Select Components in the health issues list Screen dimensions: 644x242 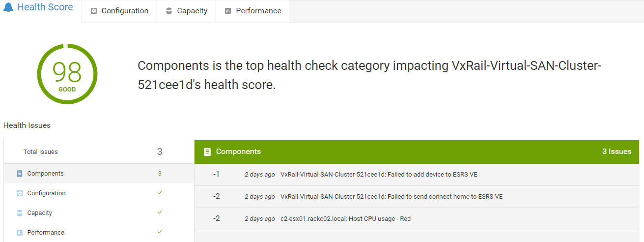pos(46,174)
